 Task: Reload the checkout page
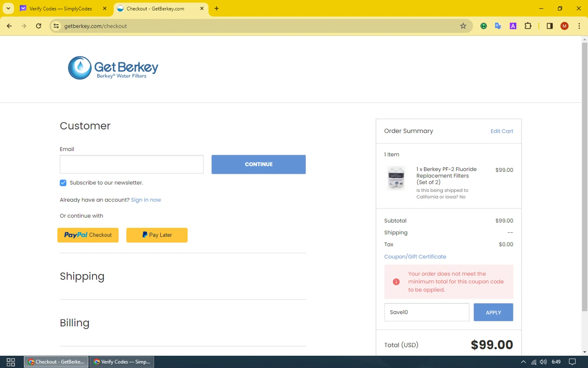click(x=38, y=26)
